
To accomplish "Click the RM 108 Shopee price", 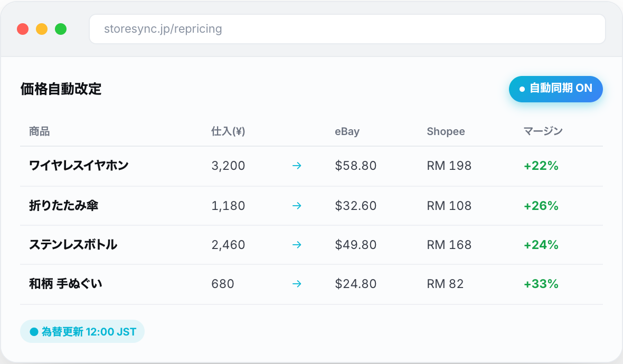I will (449, 206).
